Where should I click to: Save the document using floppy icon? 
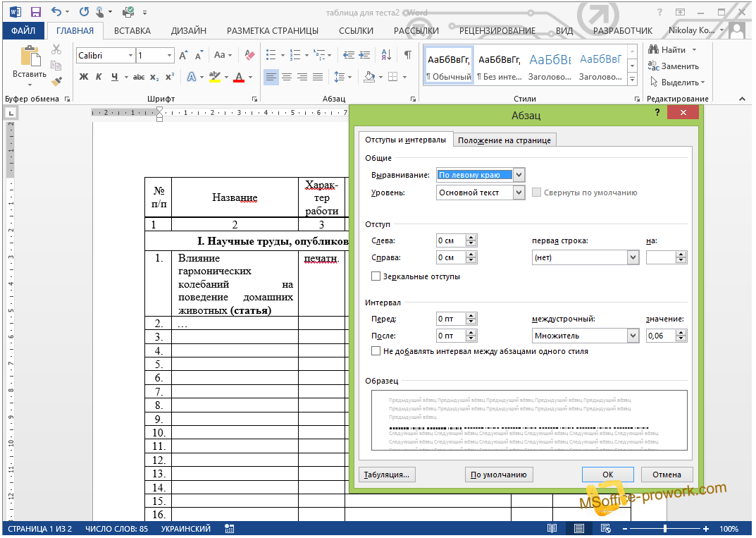coord(36,12)
